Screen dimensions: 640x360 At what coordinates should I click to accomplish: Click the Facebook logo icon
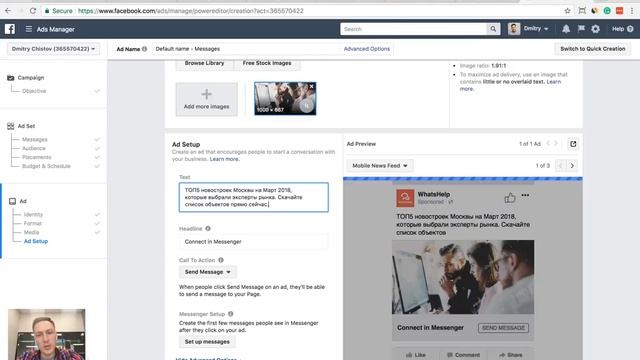[10, 29]
